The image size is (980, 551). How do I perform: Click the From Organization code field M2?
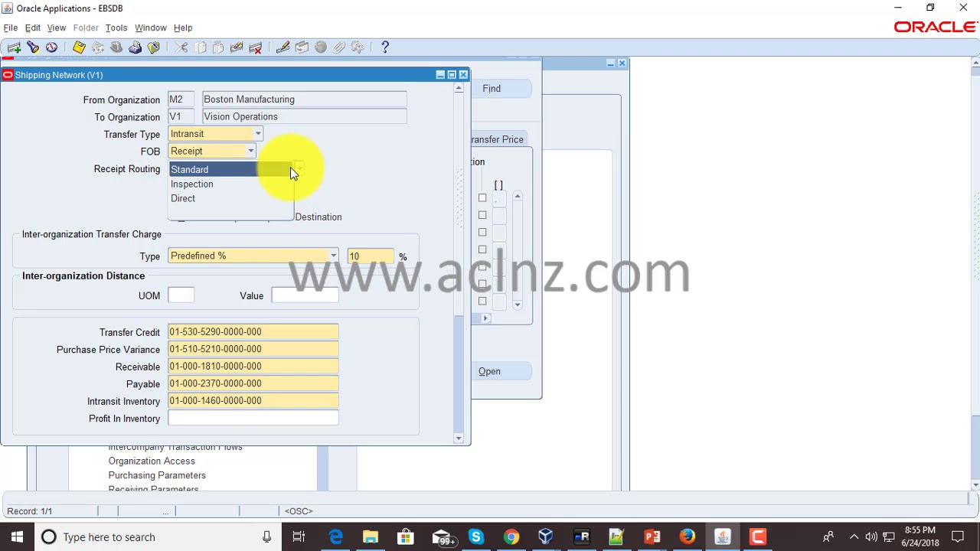click(x=181, y=99)
